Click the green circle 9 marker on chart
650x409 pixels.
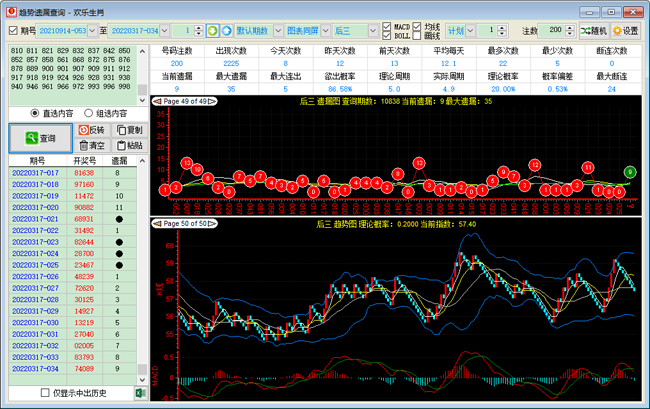(630, 172)
